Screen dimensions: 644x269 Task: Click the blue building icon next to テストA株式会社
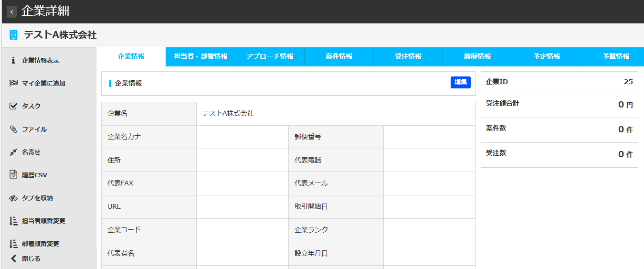[13, 35]
